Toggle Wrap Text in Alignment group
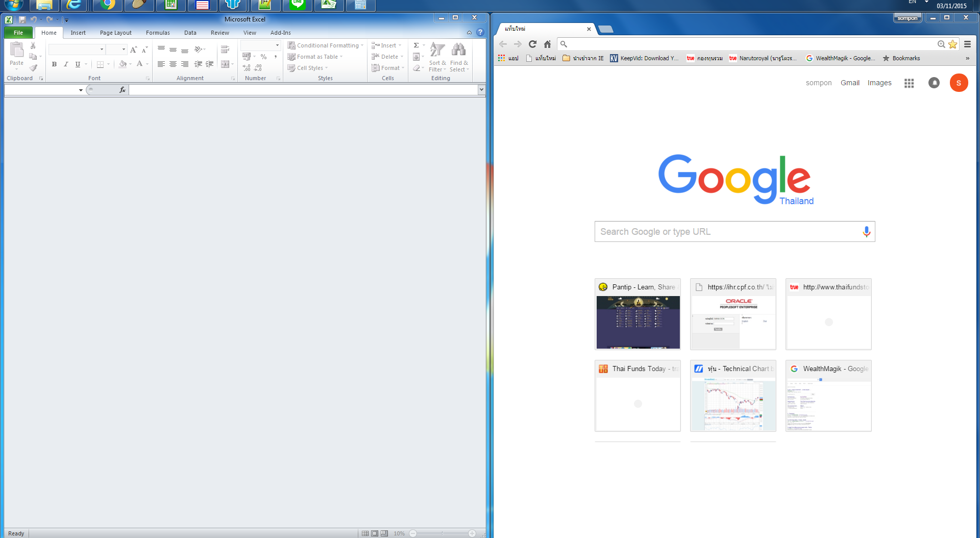The width and height of the screenshot is (980, 538). point(225,50)
